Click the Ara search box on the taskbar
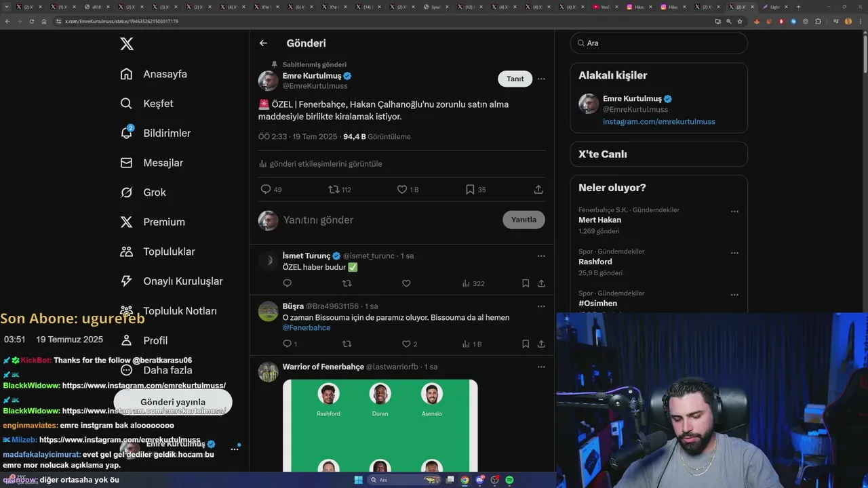Image resolution: width=868 pixels, height=488 pixels. point(406,480)
